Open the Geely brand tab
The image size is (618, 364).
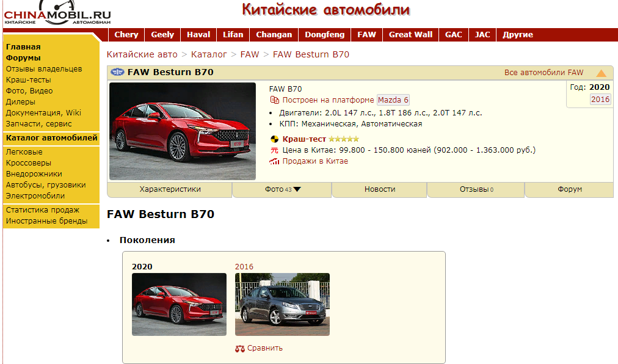(x=162, y=35)
